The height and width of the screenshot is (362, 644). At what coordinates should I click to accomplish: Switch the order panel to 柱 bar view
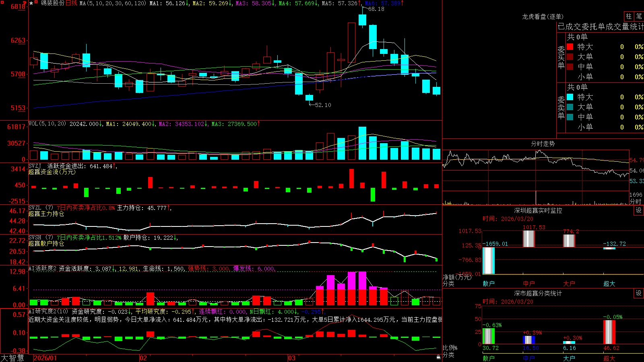pyautogui.click(x=629, y=16)
